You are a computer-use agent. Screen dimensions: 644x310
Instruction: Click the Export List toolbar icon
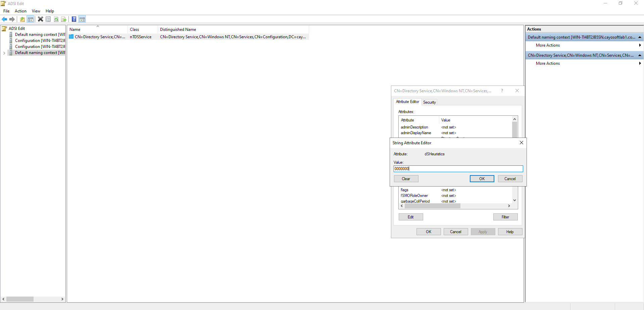click(x=64, y=19)
